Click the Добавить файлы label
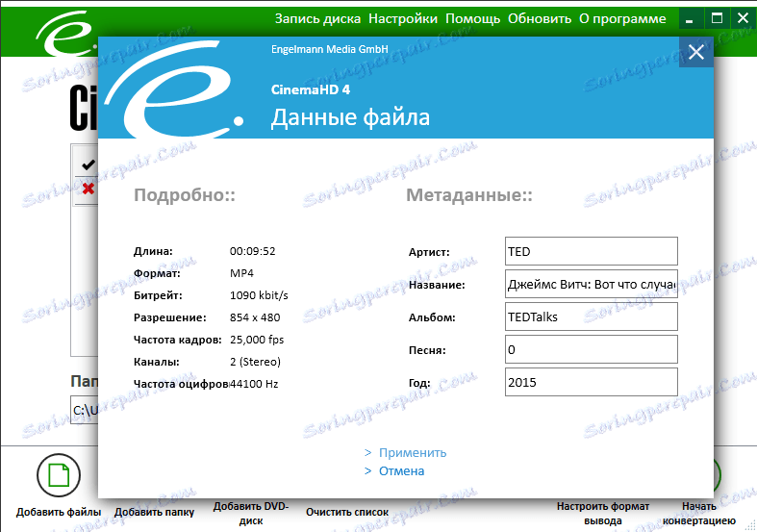 tap(59, 512)
